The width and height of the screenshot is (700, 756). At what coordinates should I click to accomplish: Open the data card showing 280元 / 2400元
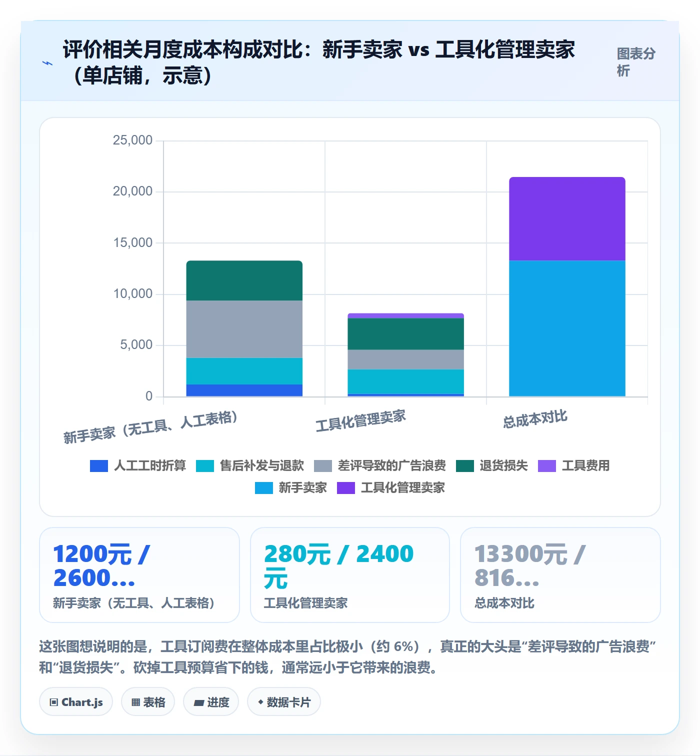click(350, 575)
